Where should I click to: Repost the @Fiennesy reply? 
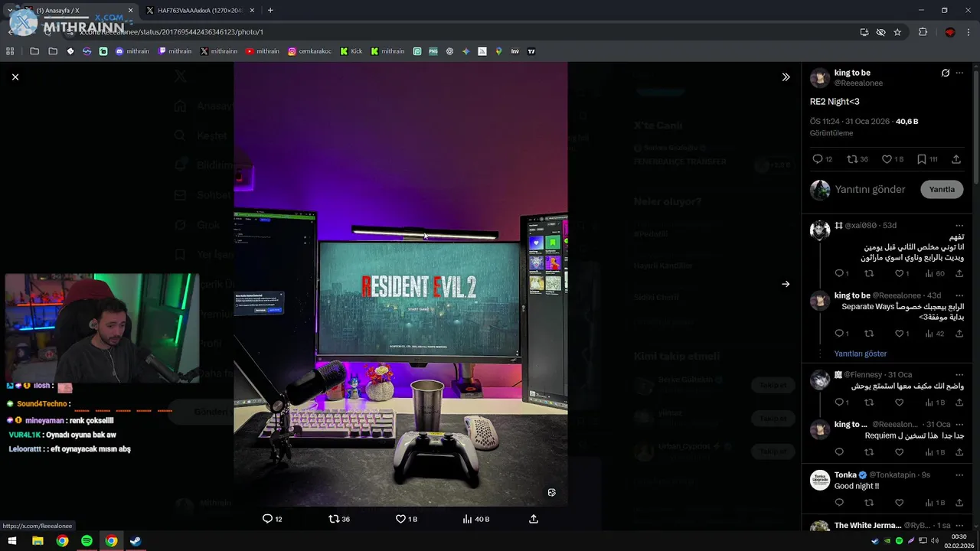[869, 403]
